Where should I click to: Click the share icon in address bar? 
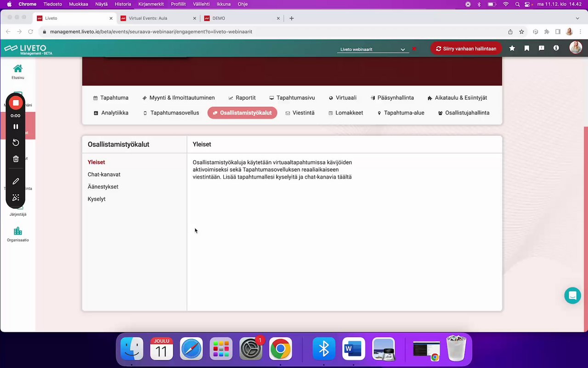[510, 32]
